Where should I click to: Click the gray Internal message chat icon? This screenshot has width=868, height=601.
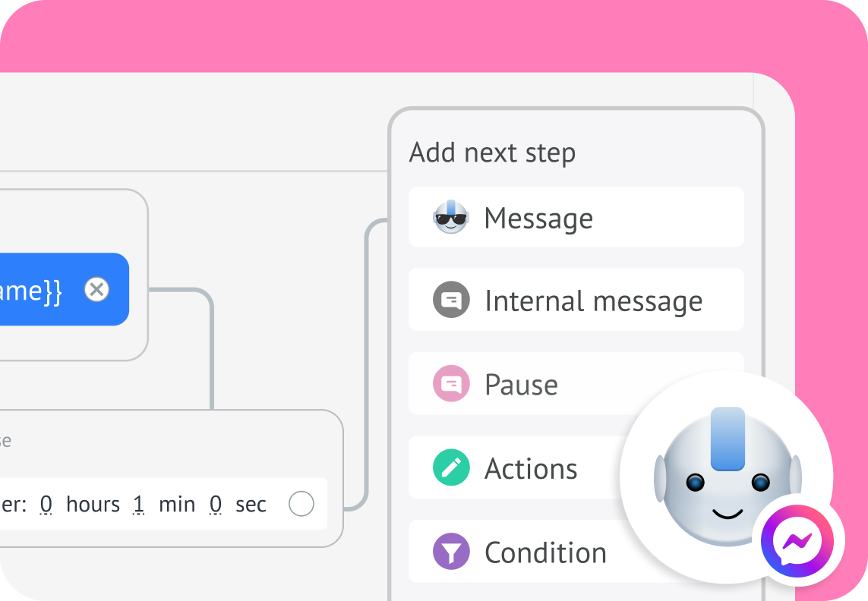pos(451,300)
